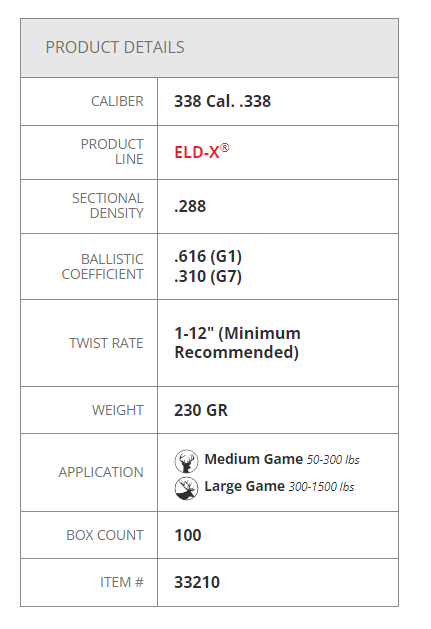431x629 pixels.
Task: Click the APPLICATION row label
Action: coord(101,472)
